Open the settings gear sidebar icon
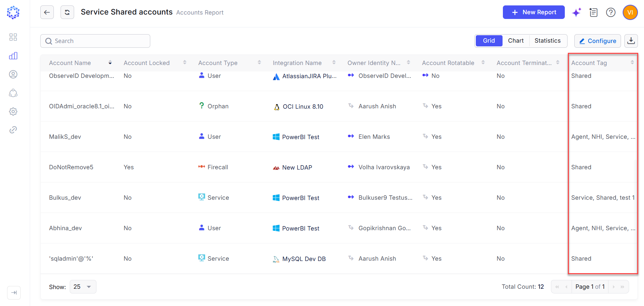 pos(13,111)
